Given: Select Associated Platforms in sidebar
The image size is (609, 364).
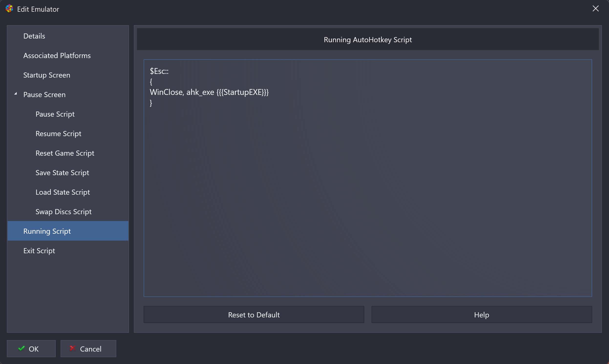Looking at the screenshot, I should point(68,55).
